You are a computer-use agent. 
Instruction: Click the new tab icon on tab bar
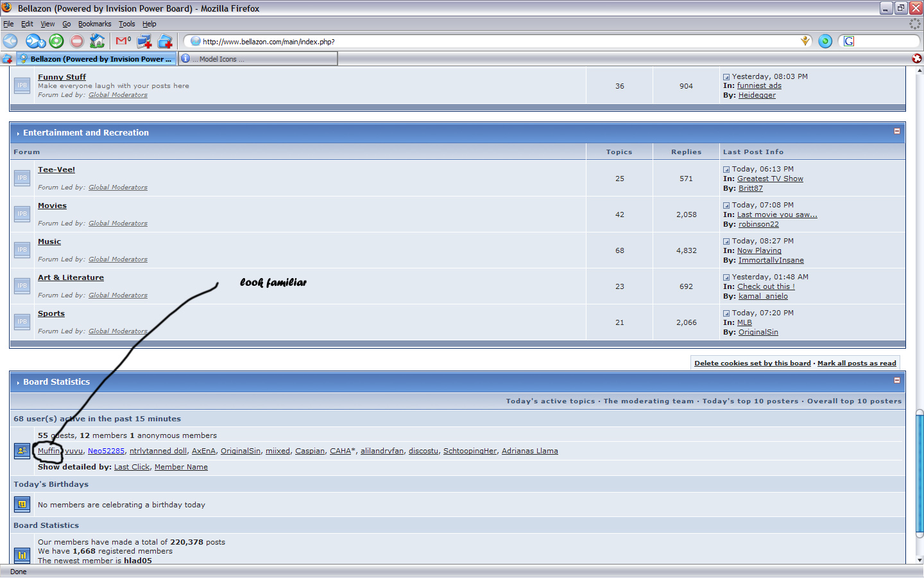(7, 58)
